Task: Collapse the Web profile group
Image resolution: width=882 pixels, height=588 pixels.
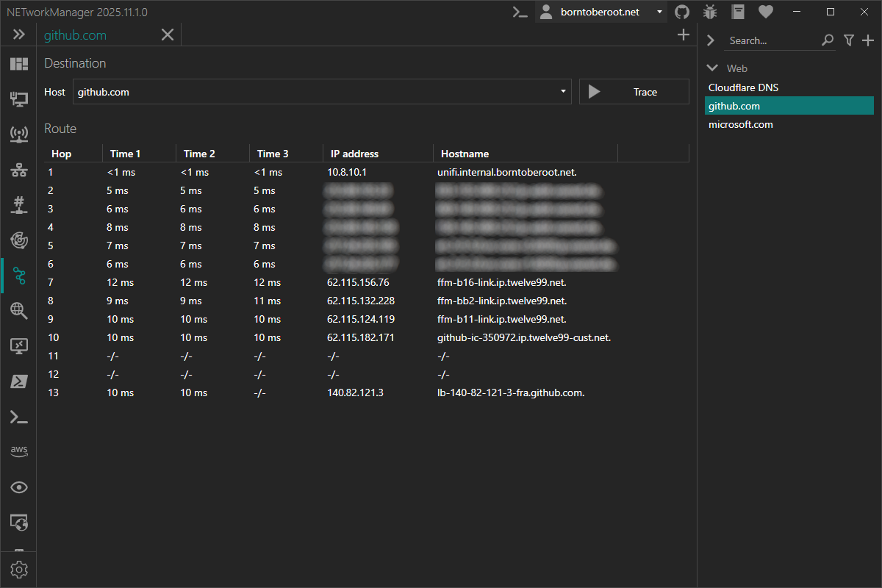Action: 711,67
